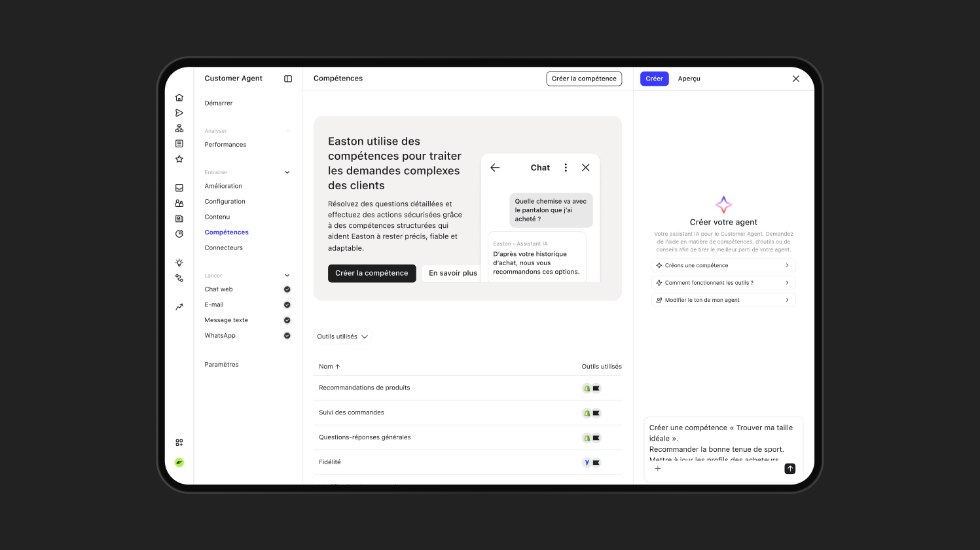This screenshot has width=980, height=550.
Task: Click the blue Y icon in Fidélité row
Action: [x=587, y=462]
